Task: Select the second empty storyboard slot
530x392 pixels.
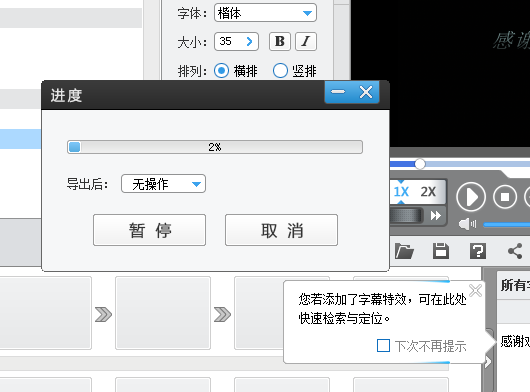Action: point(163,313)
